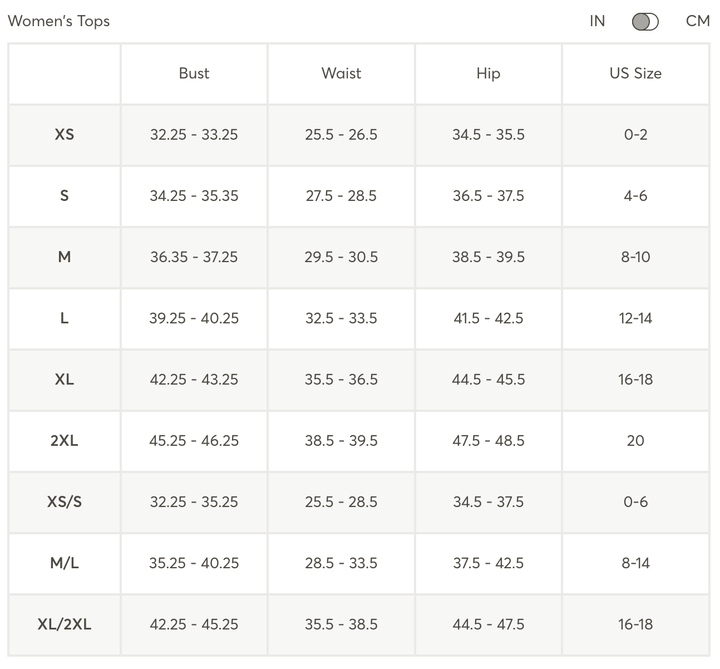Viewport: 720px width, 669px height.
Task: Click the Women's Tops heading
Action: [x=59, y=21]
